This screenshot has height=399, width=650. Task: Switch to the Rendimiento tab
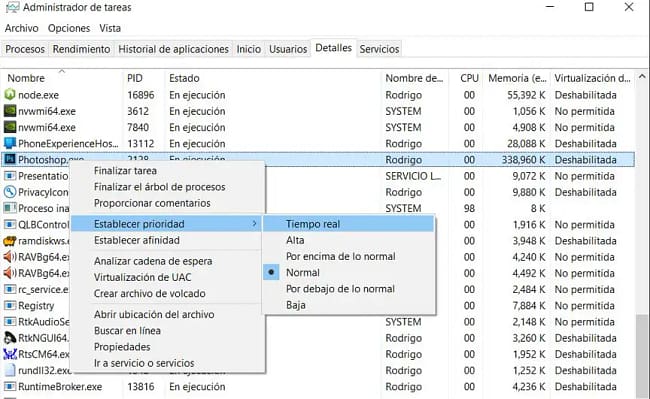point(81,49)
